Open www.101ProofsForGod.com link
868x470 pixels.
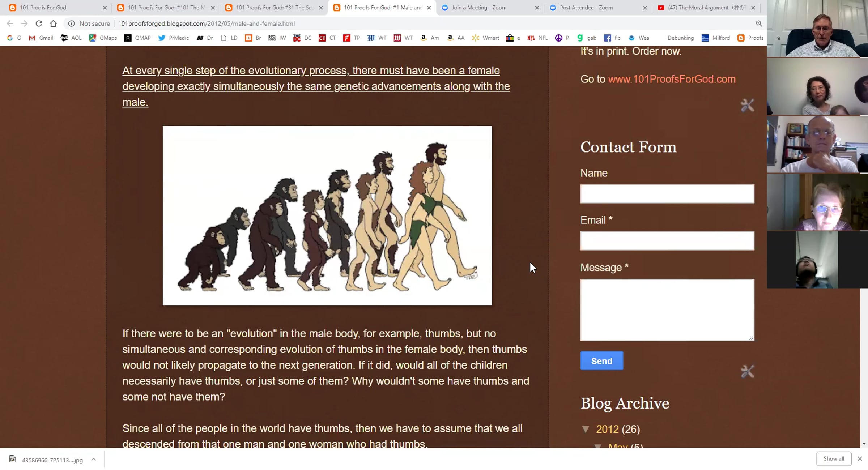pos(672,79)
